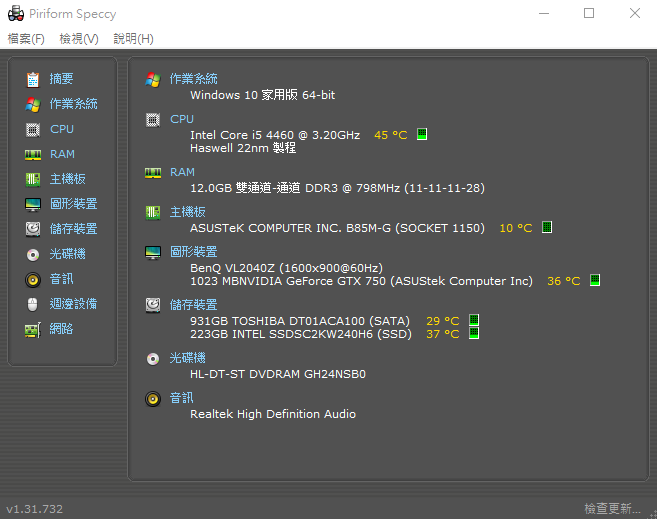657x519 pixels.
Task: Open the 說明(H) menu
Action: pyautogui.click(x=133, y=39)
